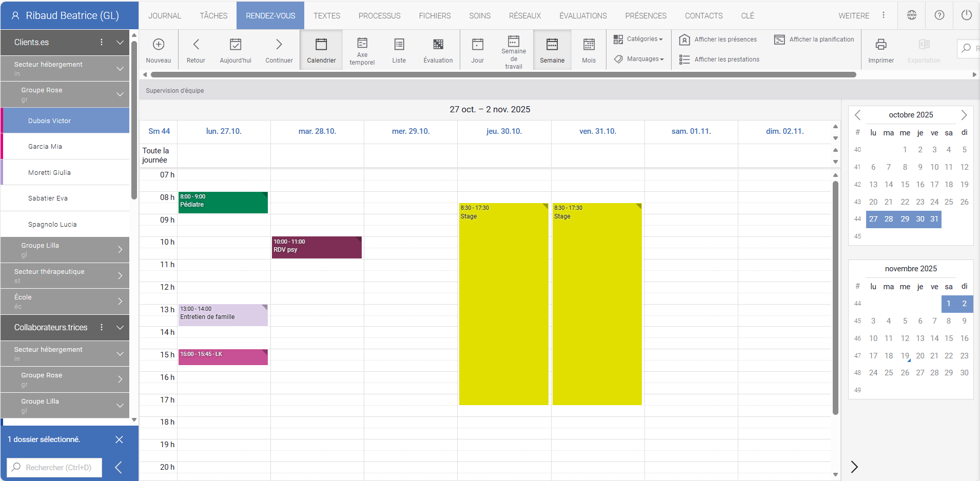Click the power logout icon

[966, 15]
